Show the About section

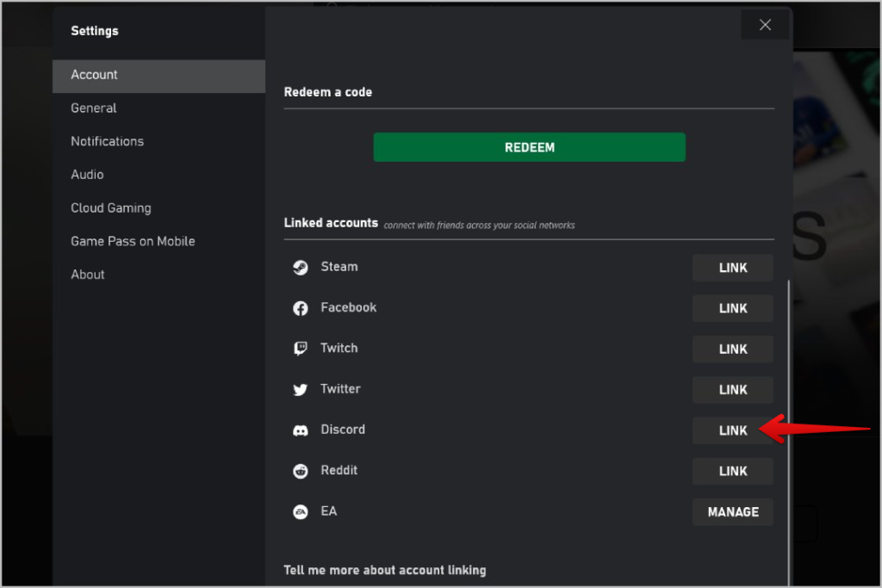(x=158, y=275)
